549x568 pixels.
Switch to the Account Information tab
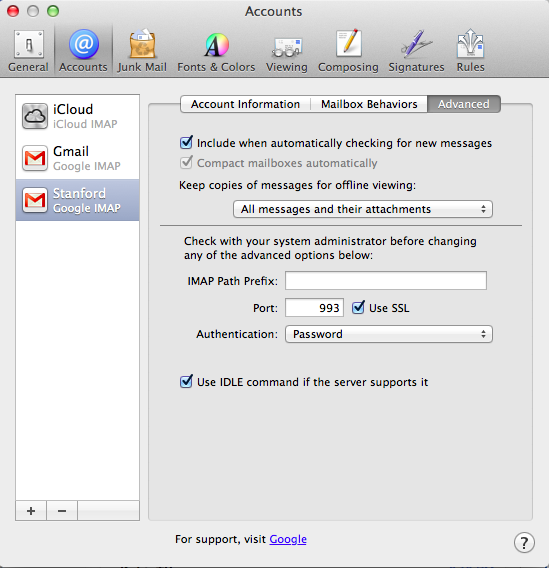[245, 104]
